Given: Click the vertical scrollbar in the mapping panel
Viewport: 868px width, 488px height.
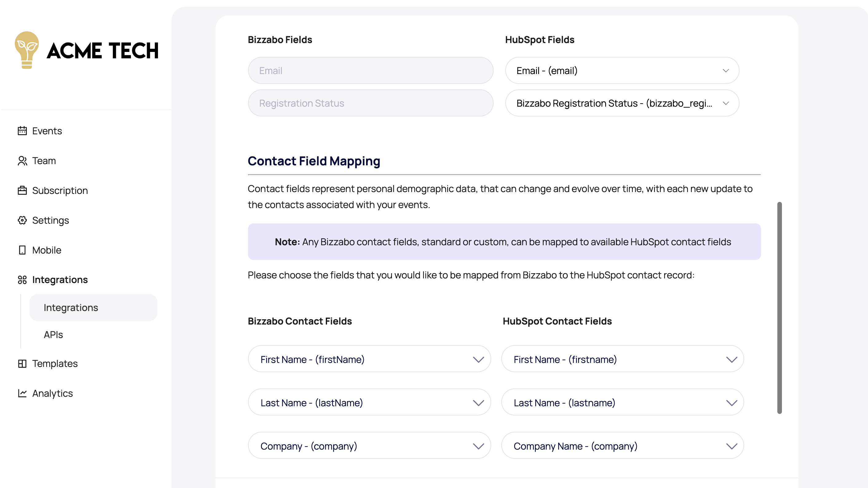Looking at the screenshot, I should pyautogui.click(x=779, y=308).
